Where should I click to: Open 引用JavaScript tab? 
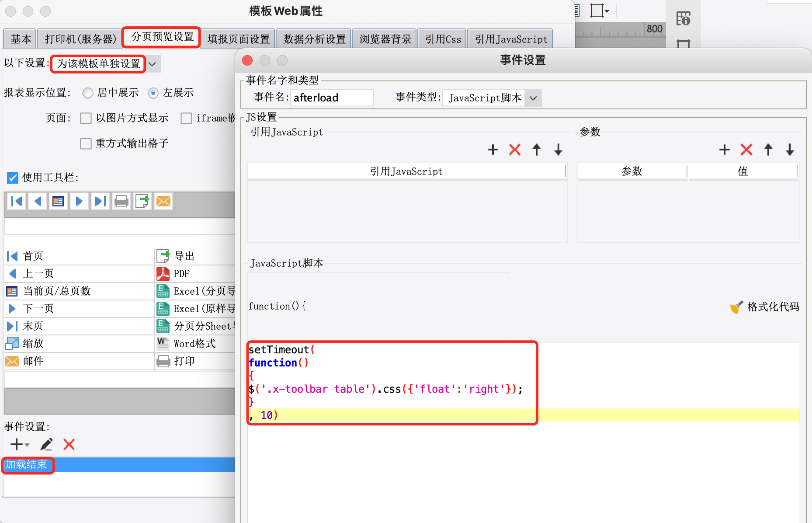click(511, 39)
